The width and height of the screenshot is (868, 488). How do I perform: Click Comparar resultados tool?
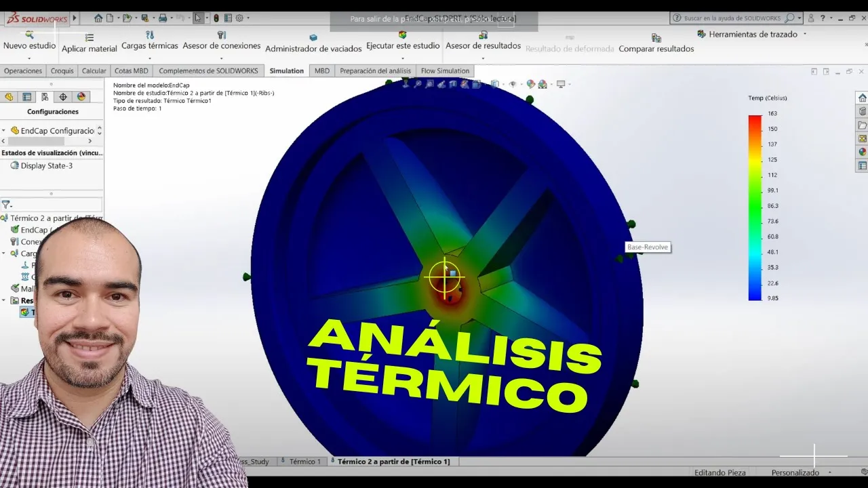click(656, 43)
